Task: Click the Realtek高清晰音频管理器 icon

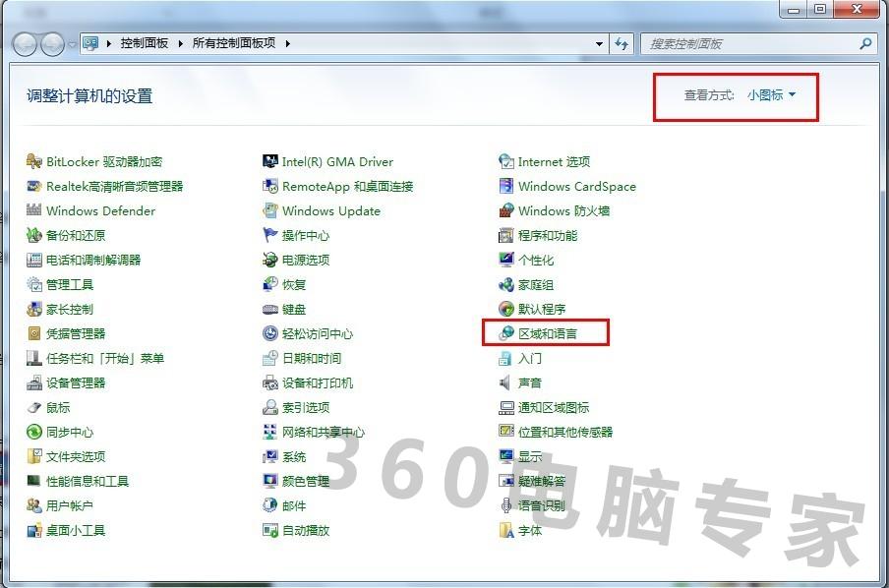Action: point(34,186)
